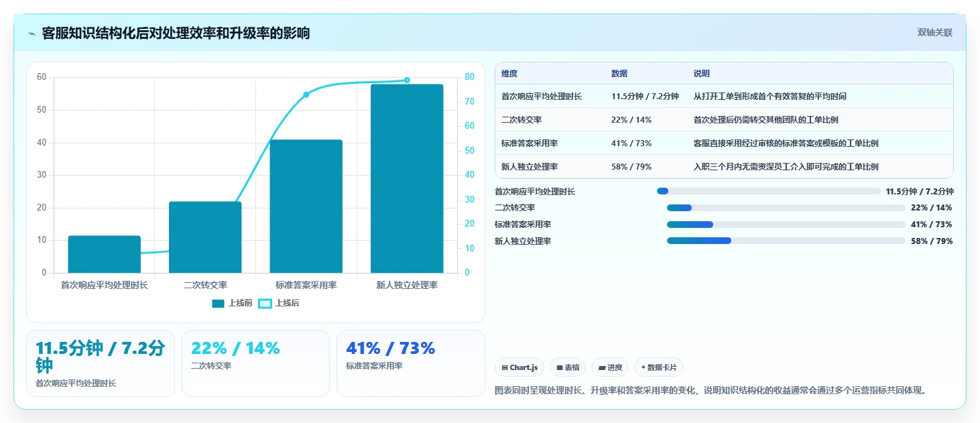The width and height of the screenshot is (980, 423).
Task: Click table value 41% / 73%
Action: tap(631, 143)
